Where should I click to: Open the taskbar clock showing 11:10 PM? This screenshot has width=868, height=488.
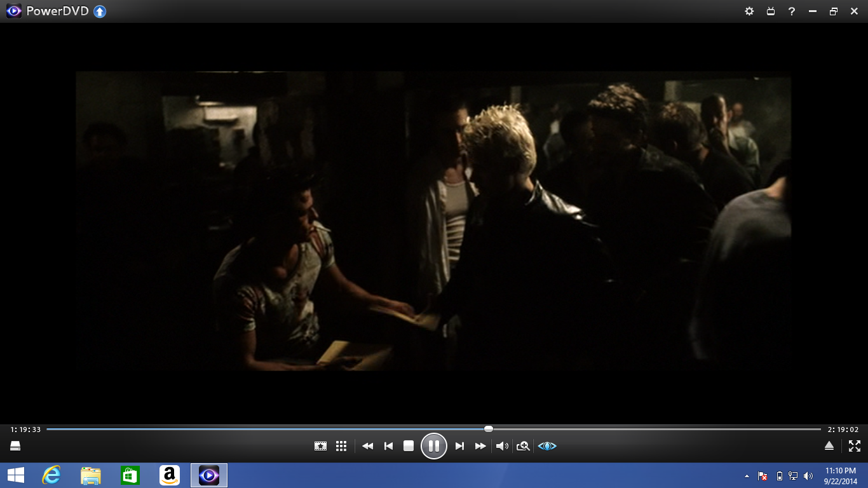click(x=841, y=476)
